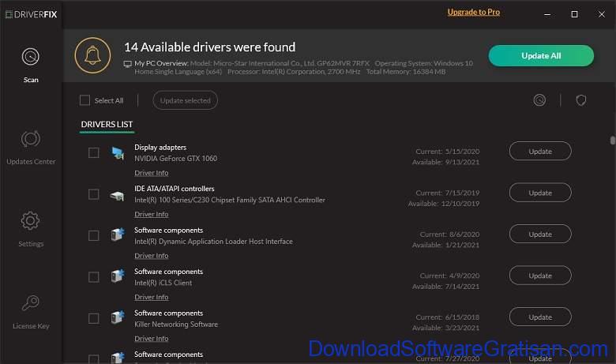The height and width of the screenshot is (364, 616).
Task: Click the rescan radar icon near shield
Action: pyautogui.click(x=539, y=100)
